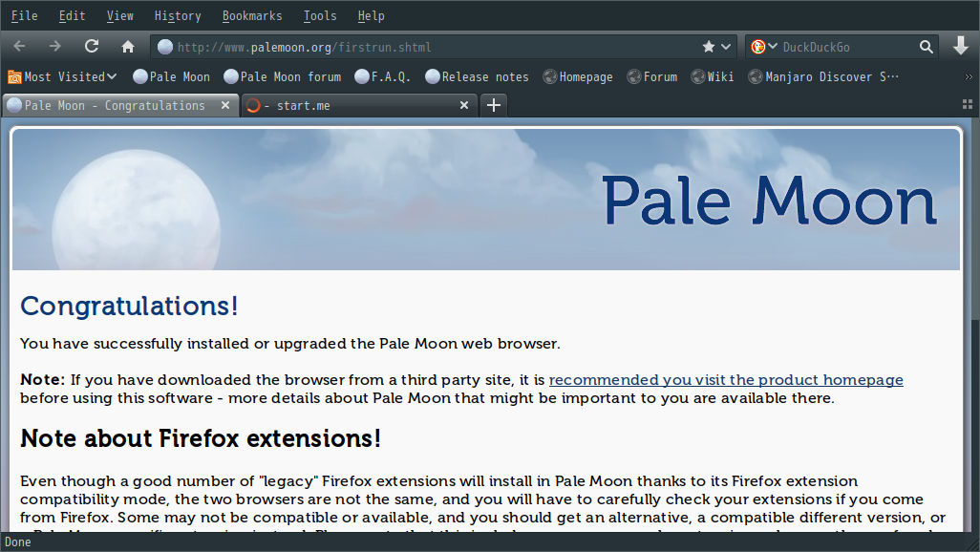This screenshot has height=552, width=980.
Task: Show the tab groups grid icon
Action: click(968, 105)
